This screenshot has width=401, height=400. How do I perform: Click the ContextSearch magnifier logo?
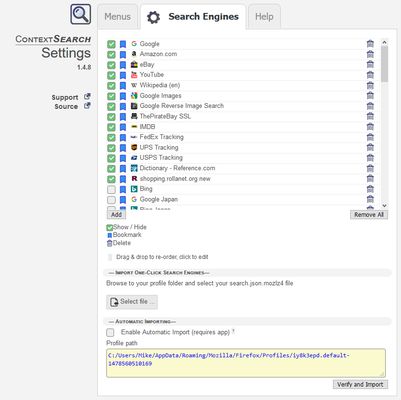click(x=80, y=14)
